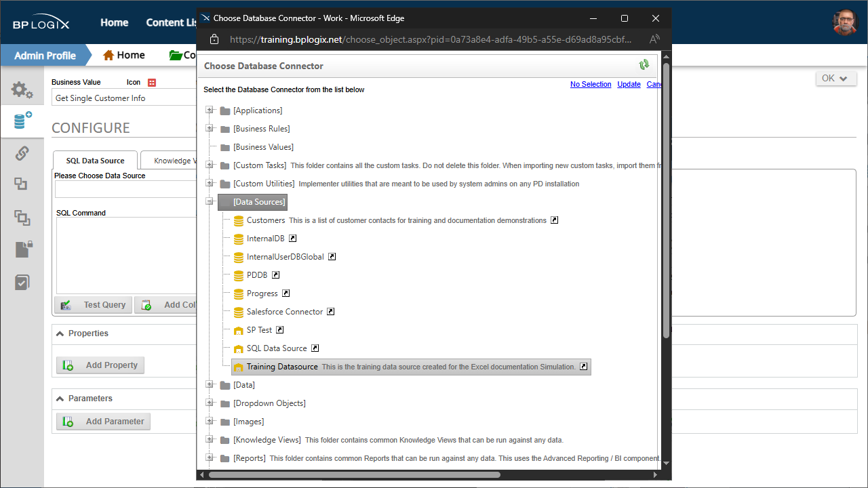Open the OK dropdown button
Viewport: 868px width, 488px height.
pos(835,79)
